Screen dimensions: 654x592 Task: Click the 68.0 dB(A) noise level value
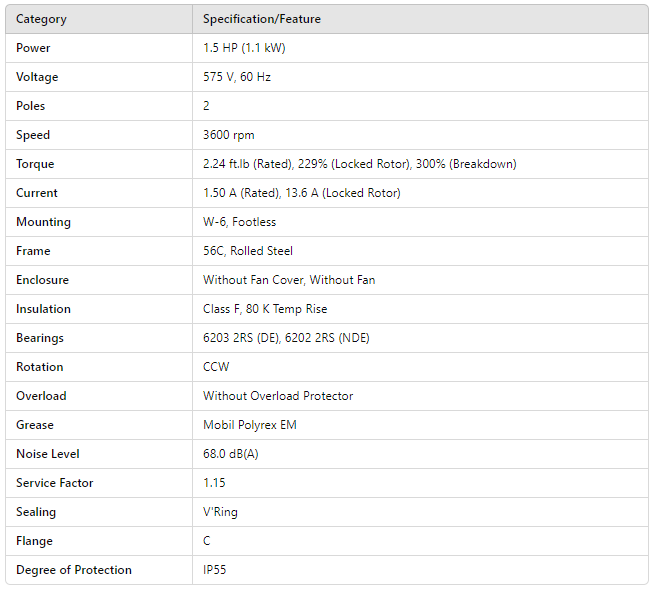(231, 454)
